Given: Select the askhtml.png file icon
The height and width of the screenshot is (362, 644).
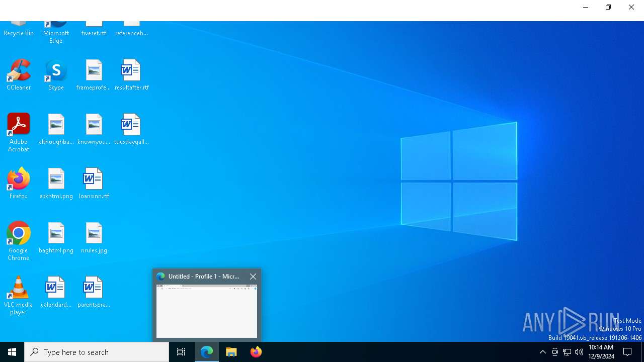Looking at the screenshot, I should click(56, 184).
